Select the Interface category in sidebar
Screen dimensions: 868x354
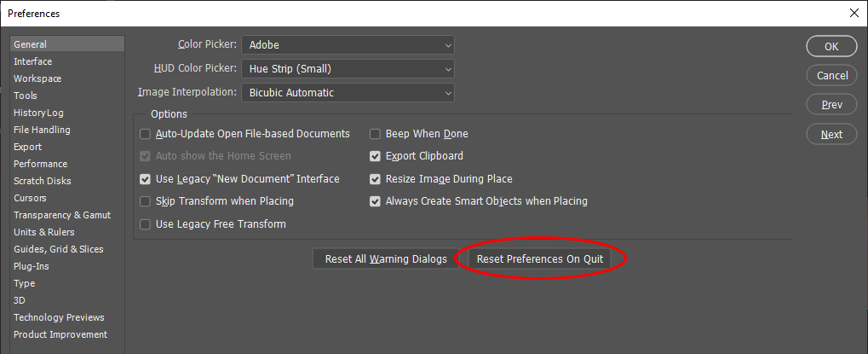pyautogui.click(x=33, y=61)
